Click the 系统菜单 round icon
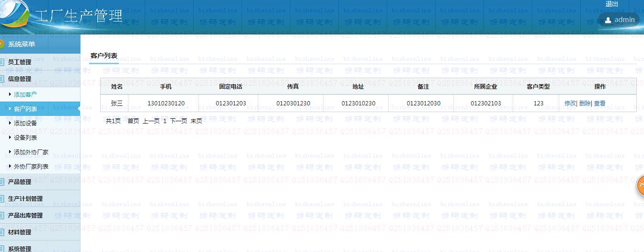This screenshot has height=252, width=644. click(x=1, y=44)
